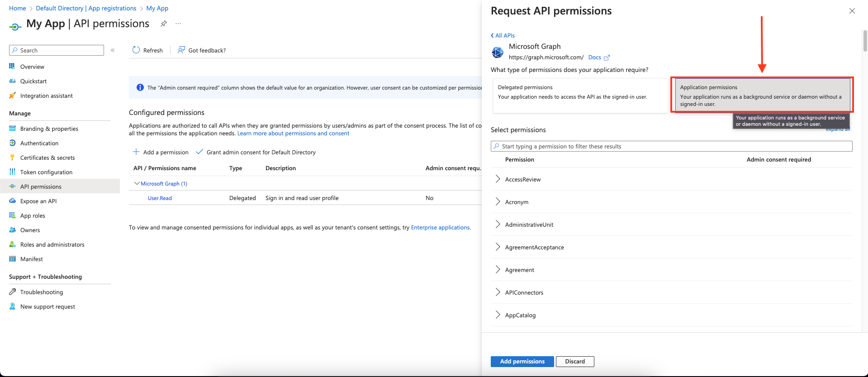Click the App roles icon
Image resolution: width=868 pixels, height=377 pixels.
coord(12,215)
